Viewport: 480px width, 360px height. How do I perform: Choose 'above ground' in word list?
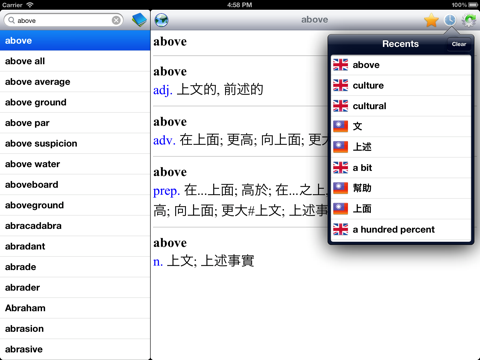[75, 102]
